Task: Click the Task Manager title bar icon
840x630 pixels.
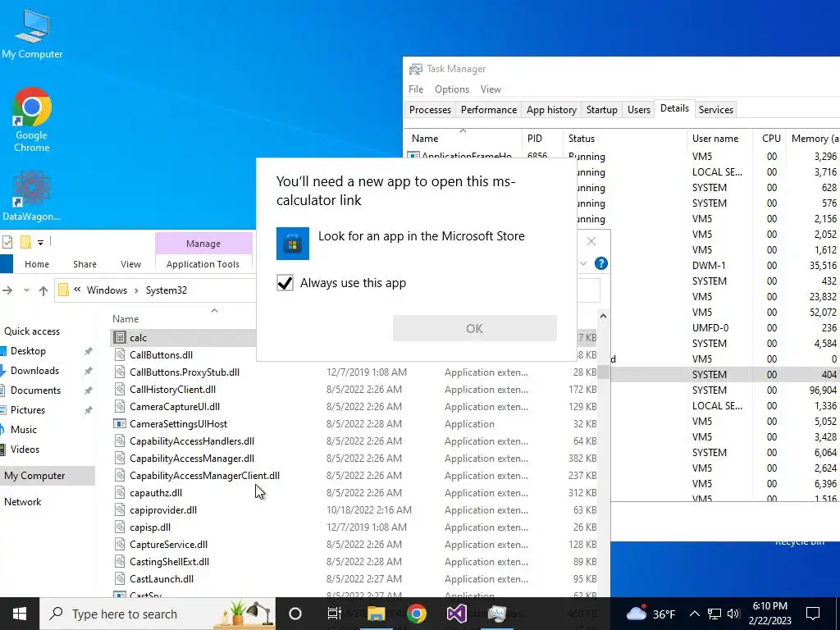Action: tap(415, 69)
